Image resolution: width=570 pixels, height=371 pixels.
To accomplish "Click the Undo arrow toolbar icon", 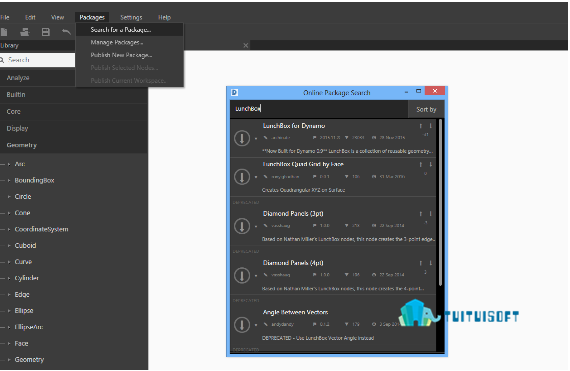I will (66, 32).
